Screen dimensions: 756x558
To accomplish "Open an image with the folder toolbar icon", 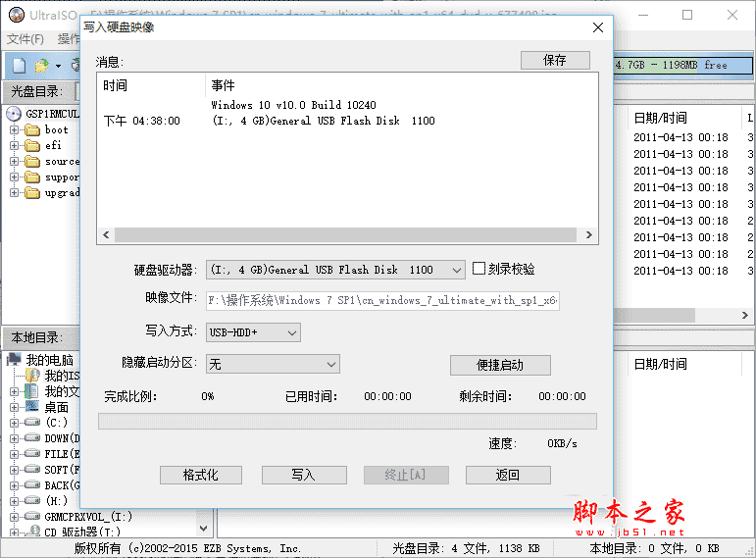I will 41,65.
